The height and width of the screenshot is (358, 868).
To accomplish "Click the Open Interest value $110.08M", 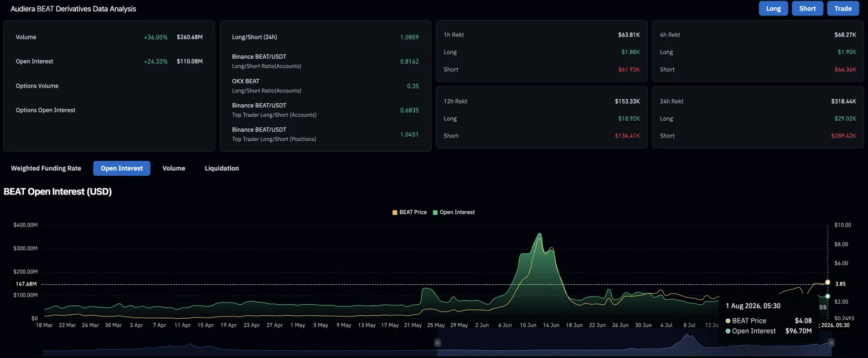I will point(189,62).
